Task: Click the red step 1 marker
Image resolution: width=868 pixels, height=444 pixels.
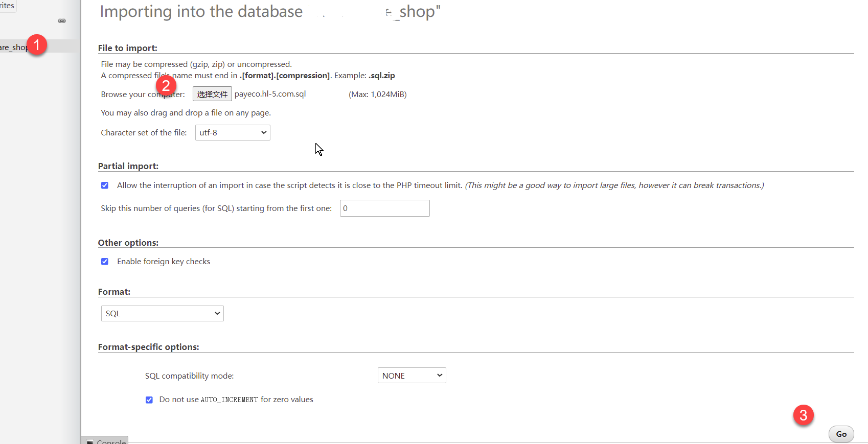Action: coord(37,45)
